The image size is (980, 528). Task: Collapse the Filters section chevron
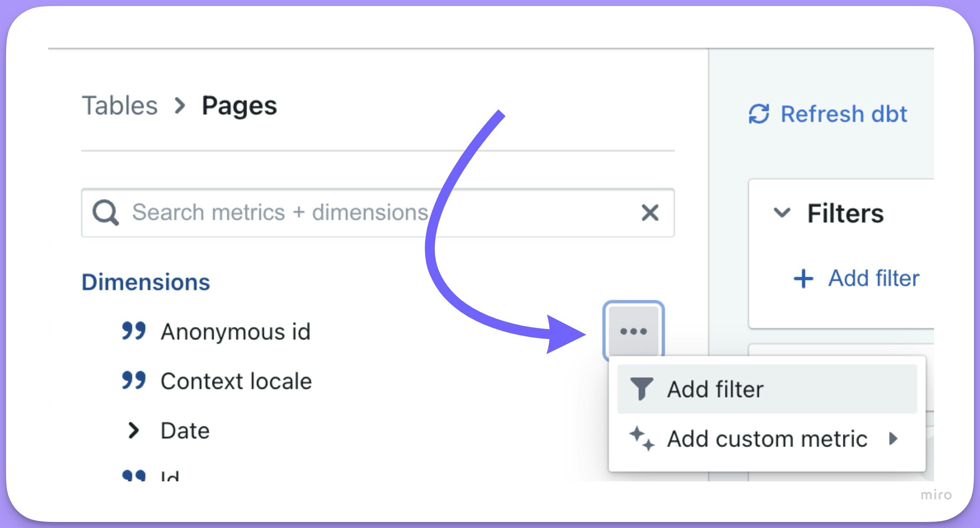[x=782, y=212]
